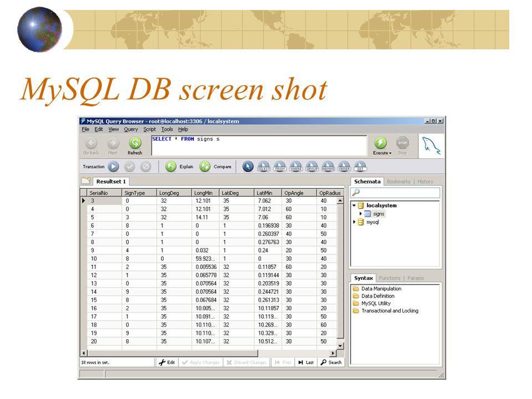Expand the signs table node

[x=361, y=213]
